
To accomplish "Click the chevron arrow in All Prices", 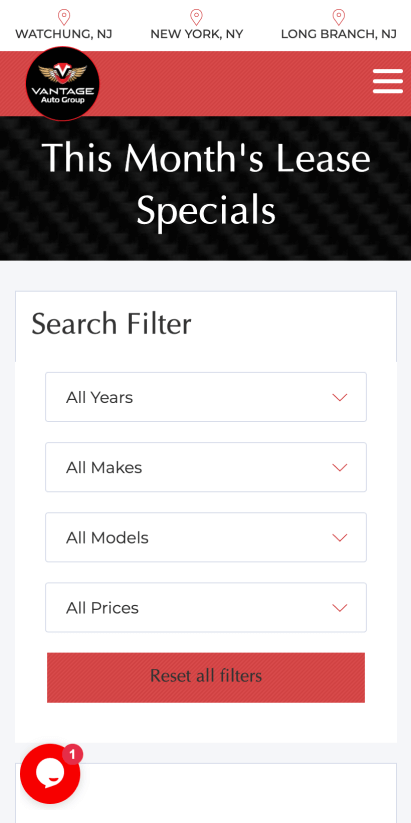I will [340, 607].
